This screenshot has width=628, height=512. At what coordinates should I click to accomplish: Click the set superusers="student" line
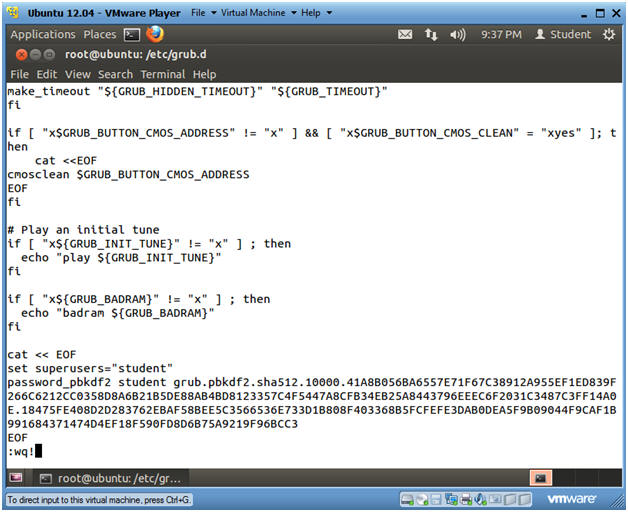pyautogui.click(x=90, y=369)
